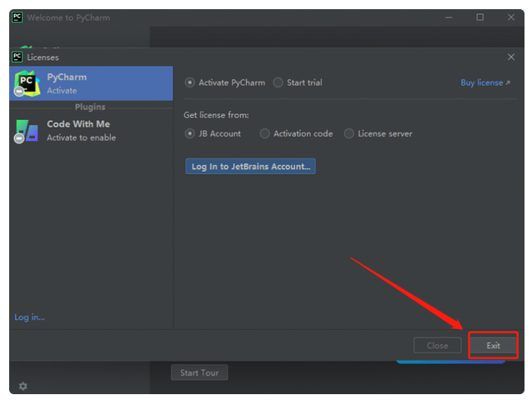Image resolution: width=532 pixels, height=400 pixels.
Task: Click the Code With Me plugin icon
Action: [27, 131]
